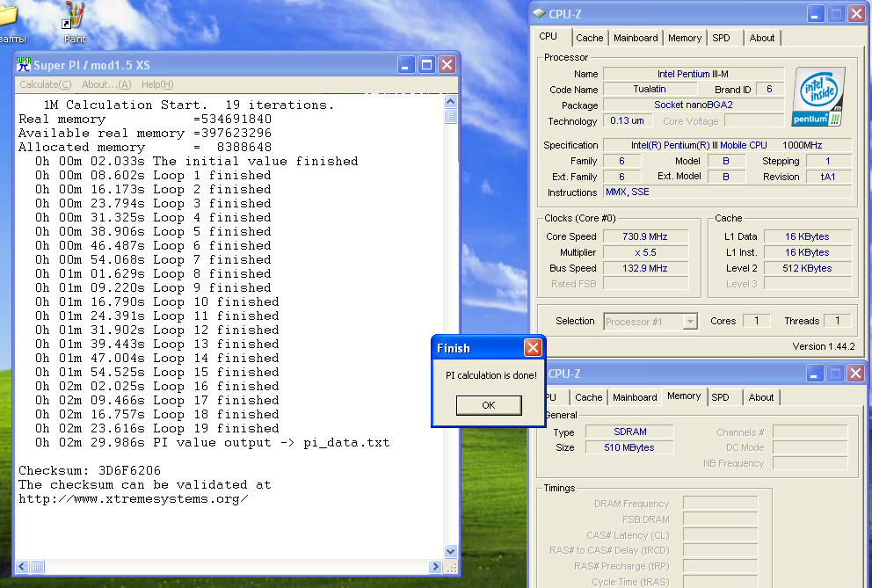
Task: Open the Help menu in Super PI
Action: point(157,84)
